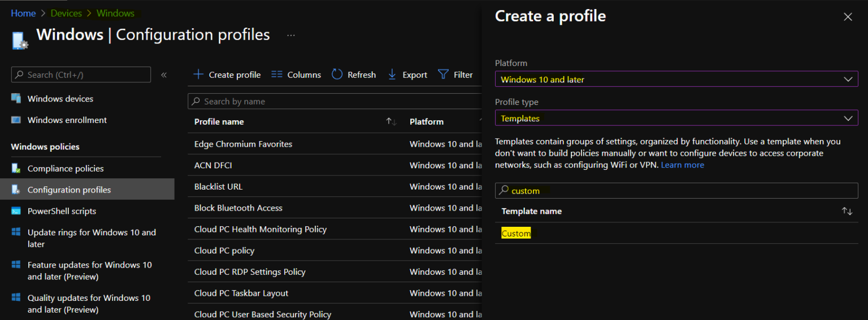
Task: Close the Create a profile pane
Action: coord(848,17)
